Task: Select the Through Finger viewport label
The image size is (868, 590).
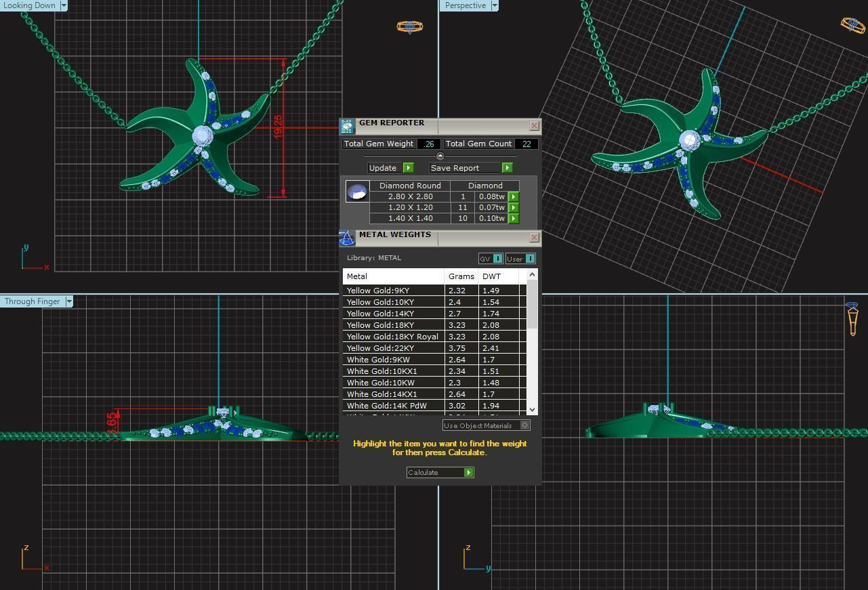Action: (32, 301)
